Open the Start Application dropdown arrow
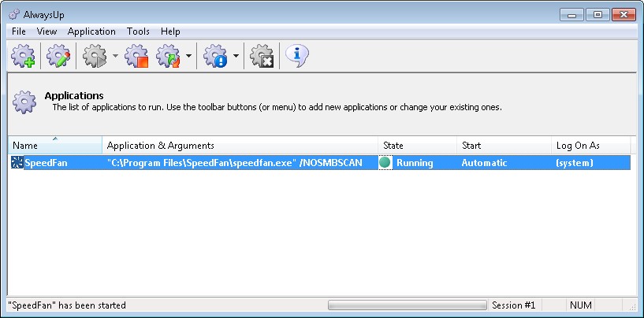 point(115,56)
